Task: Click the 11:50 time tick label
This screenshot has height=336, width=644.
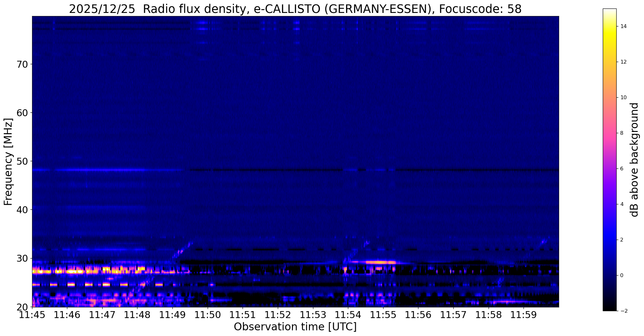Action: pos(208,315)
